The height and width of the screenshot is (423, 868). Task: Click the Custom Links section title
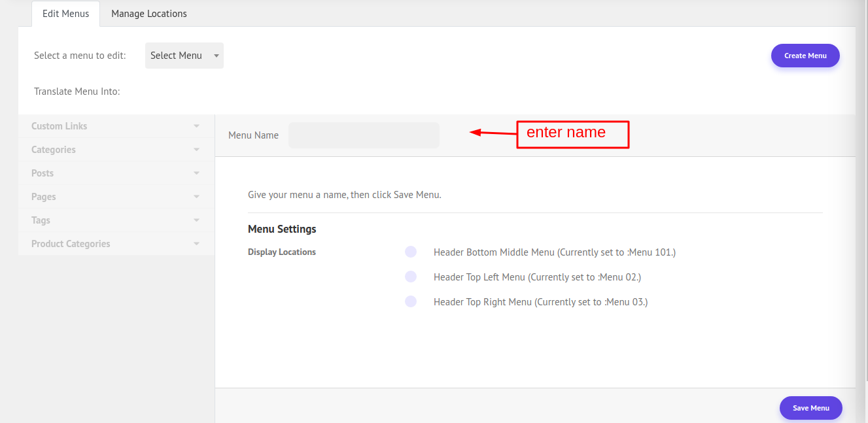tap(59, 126)
